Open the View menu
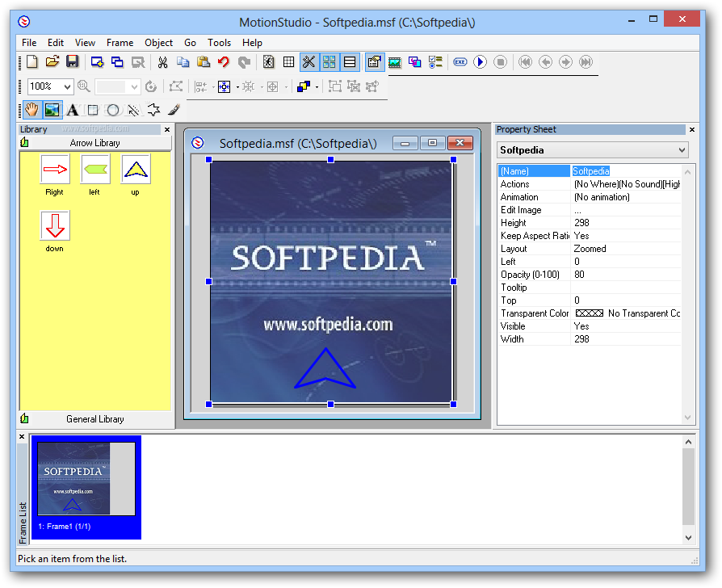 [x=85, y=43]
